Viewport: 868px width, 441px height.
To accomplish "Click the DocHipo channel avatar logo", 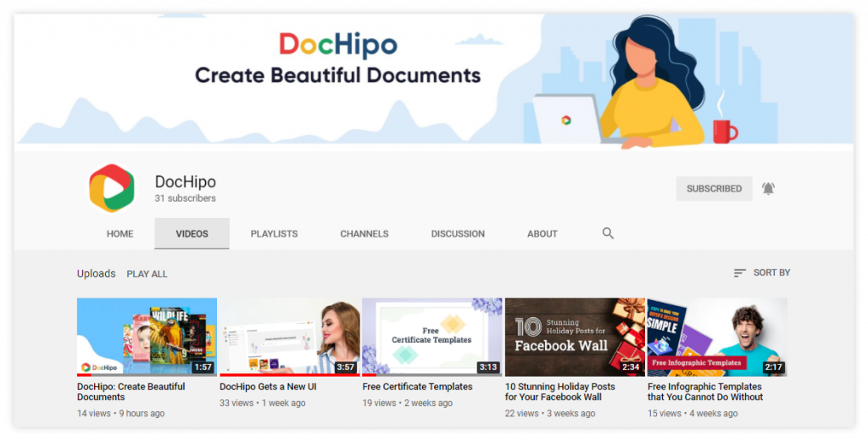I will tap(112, 188).
